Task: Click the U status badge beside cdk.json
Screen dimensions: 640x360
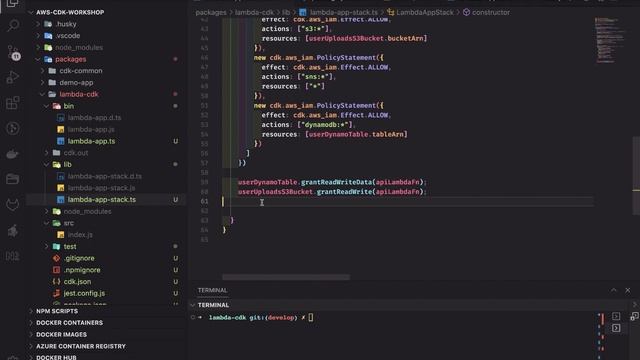Action: (x=176, y=282)
